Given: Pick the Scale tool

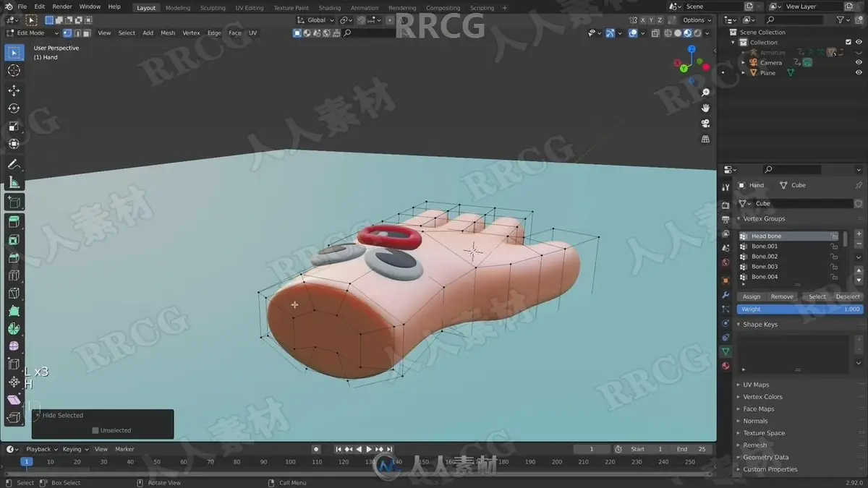Looking at the screenshot, I should coord(14,127).
